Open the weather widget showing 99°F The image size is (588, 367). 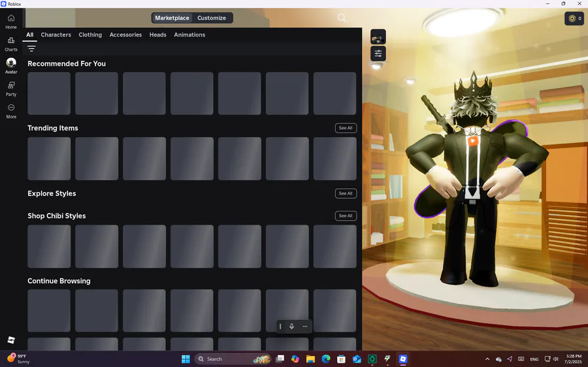pos(18,359)
